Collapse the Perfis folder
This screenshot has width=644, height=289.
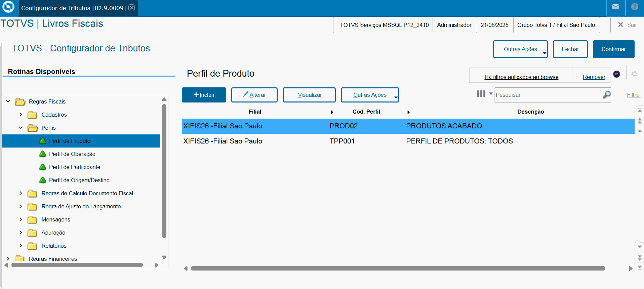21,128
